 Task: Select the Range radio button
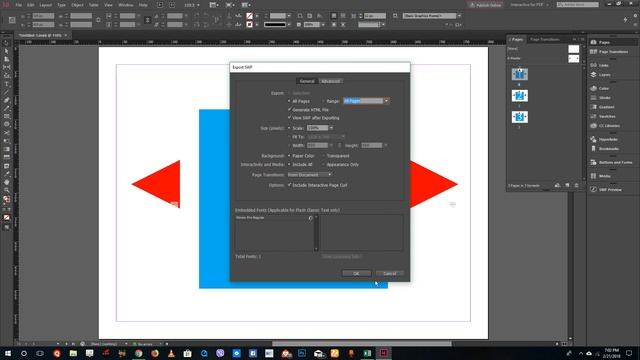[323, 101]
